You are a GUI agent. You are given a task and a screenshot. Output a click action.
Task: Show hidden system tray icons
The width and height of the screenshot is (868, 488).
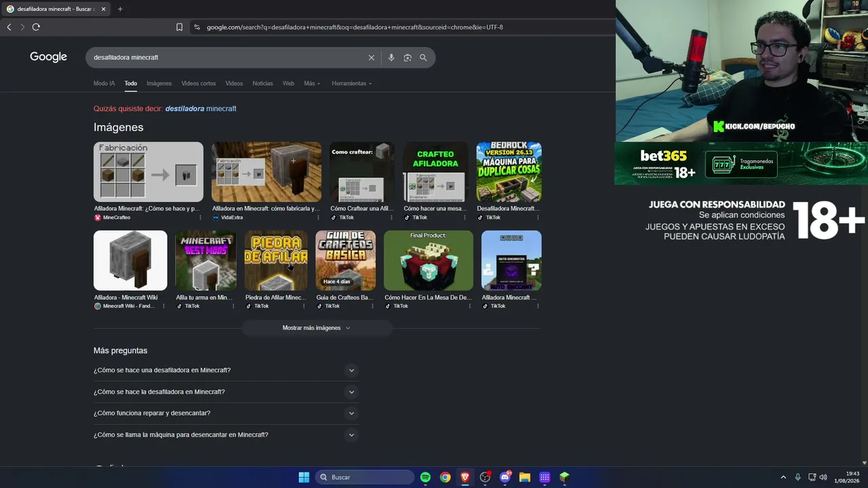[x=783, y=477]
